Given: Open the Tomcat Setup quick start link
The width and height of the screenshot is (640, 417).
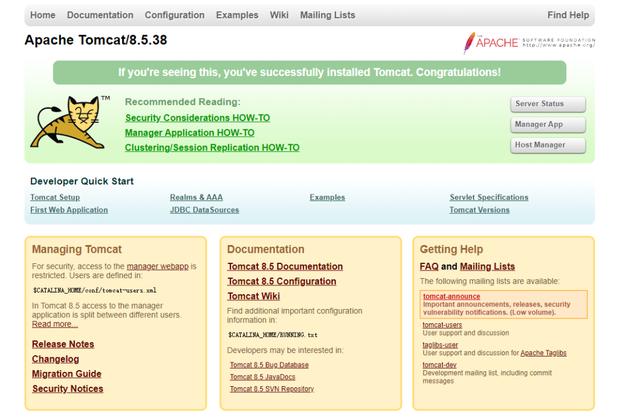Looking at the screenshot, I should click(x=55, y=197).
